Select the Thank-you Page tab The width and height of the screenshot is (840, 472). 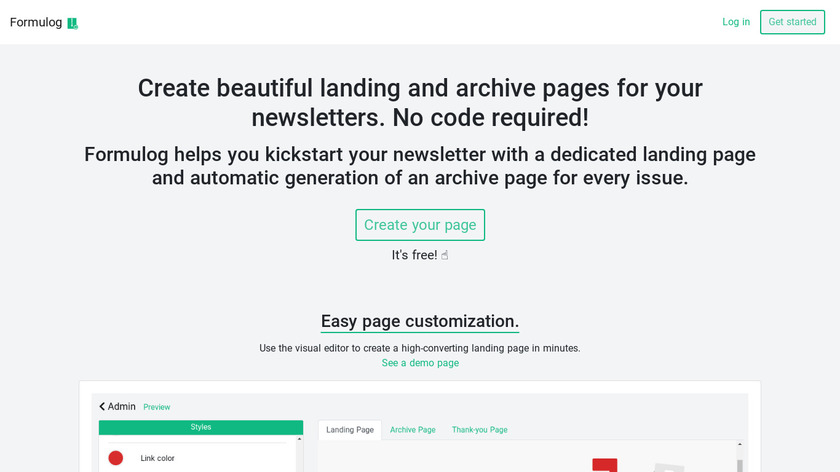480,430
